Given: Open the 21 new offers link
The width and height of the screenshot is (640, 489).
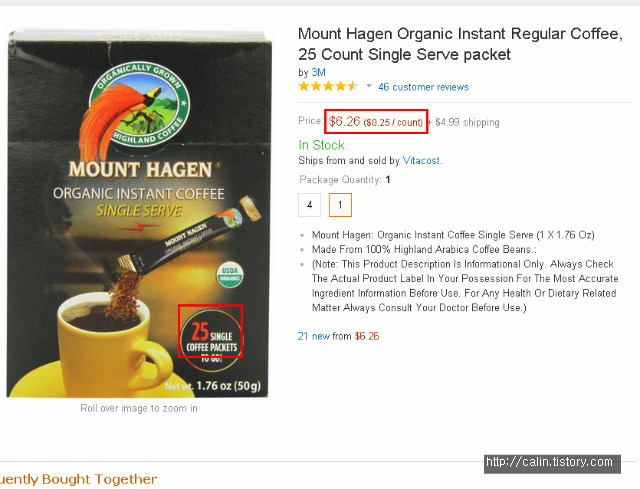Looking at the screenshot, I should [x=313, y=336].
